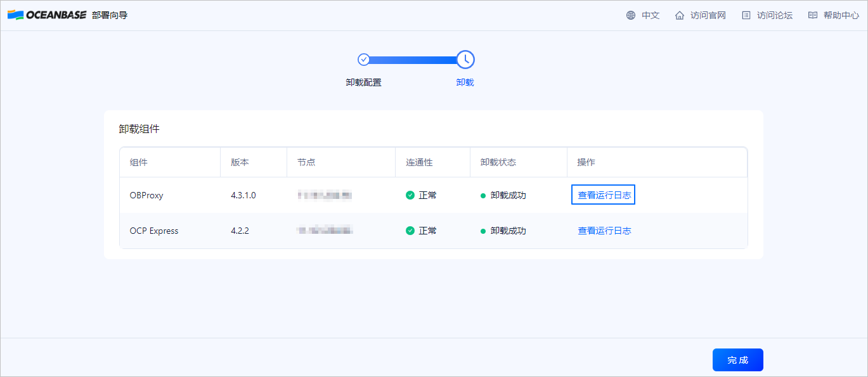This screenshot has height=377, width=868.
Task: Click the 卸载成功 status dot for OBProxy
Action: point(483,195)
